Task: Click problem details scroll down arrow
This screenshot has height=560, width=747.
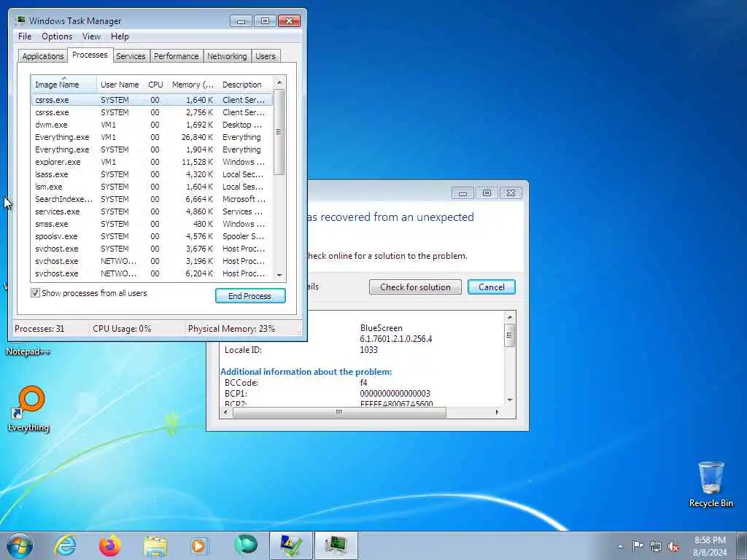Action: coord(510,400)
